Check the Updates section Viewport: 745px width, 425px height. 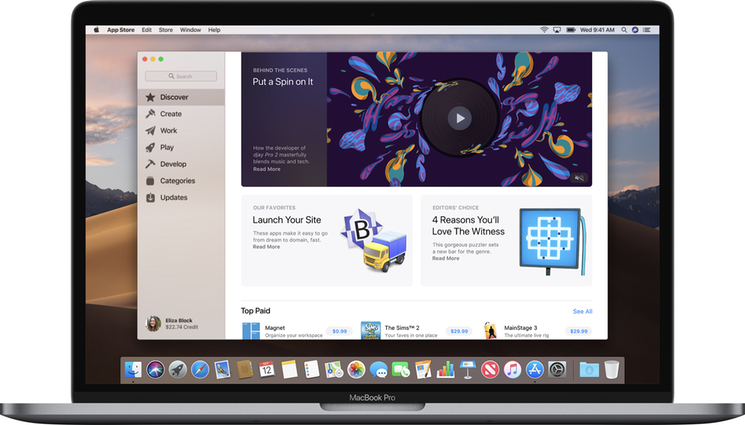(x=173, y=198)
